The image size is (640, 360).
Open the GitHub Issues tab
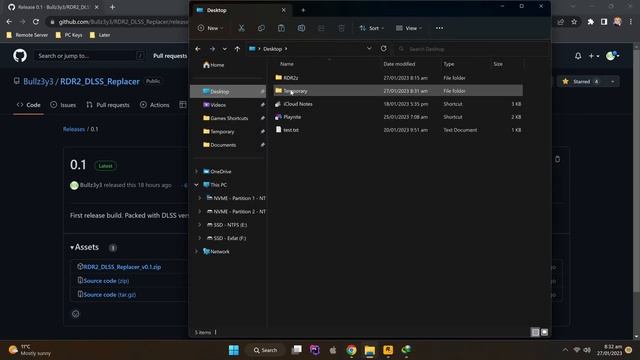[x=63, y=105]
